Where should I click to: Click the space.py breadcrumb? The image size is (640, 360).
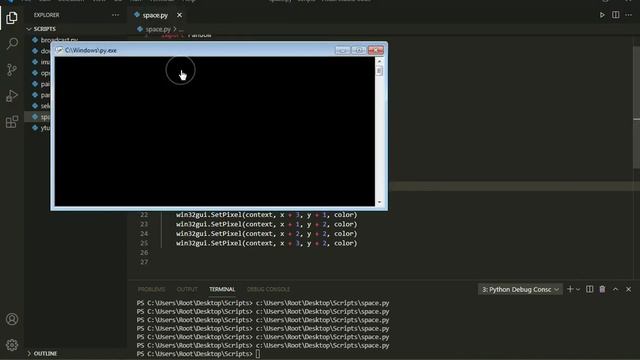[x=158, y=29]
